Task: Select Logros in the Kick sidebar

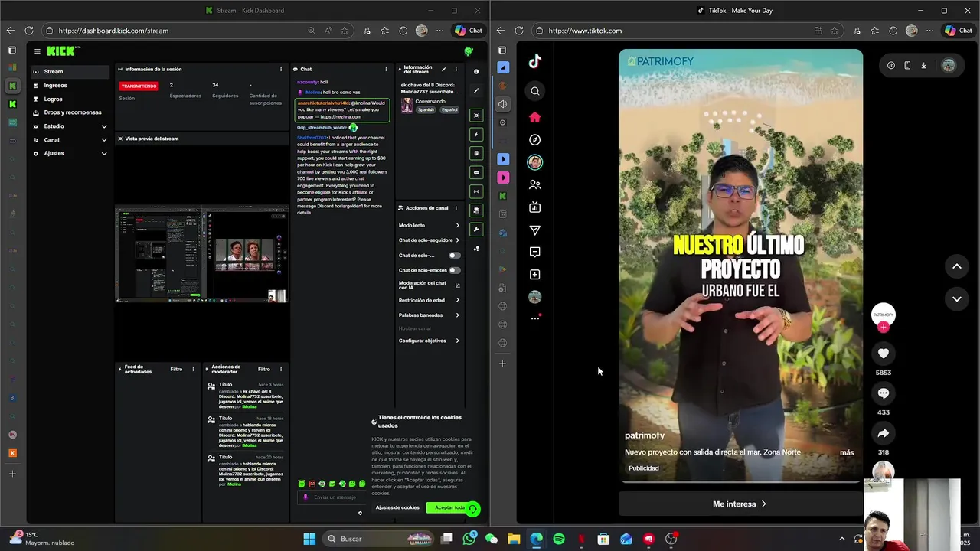Action: click(70, 99)
